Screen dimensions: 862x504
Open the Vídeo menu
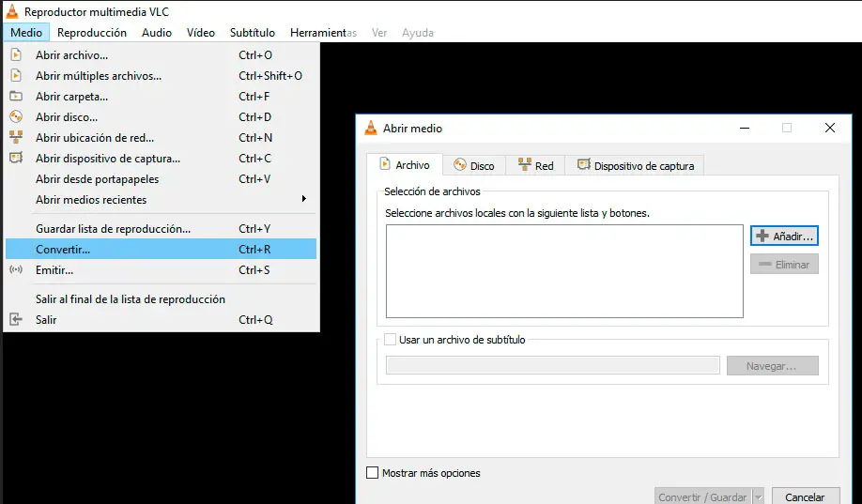[201, 33]
